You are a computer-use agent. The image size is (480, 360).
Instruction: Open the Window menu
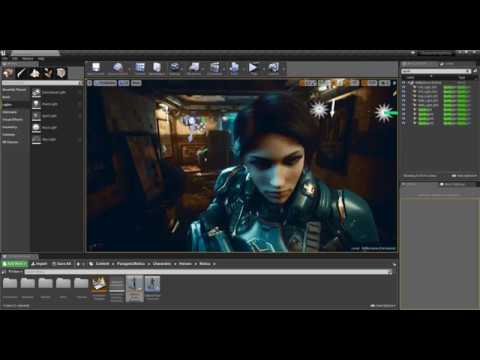28,58
